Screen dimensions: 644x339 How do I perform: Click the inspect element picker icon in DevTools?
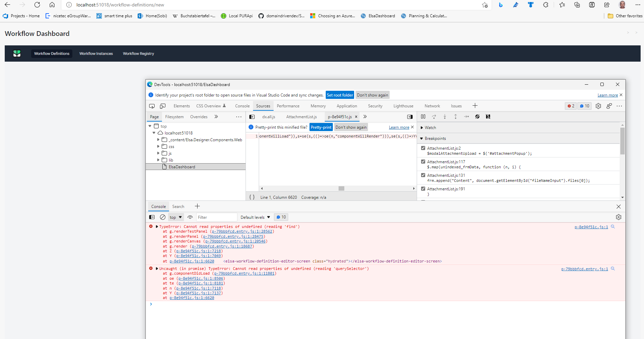pos(152,106)
